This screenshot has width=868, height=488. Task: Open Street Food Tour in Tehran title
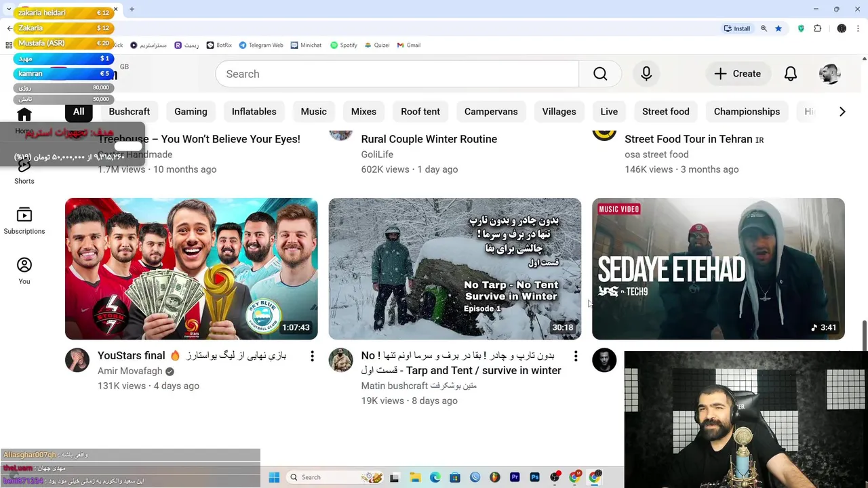point(694,139)
